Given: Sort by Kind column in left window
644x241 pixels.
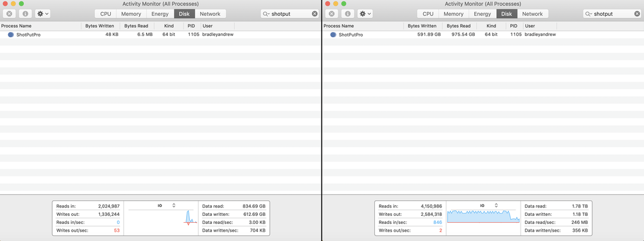Looking at the screenshot, I should click(x=169, y=26).
